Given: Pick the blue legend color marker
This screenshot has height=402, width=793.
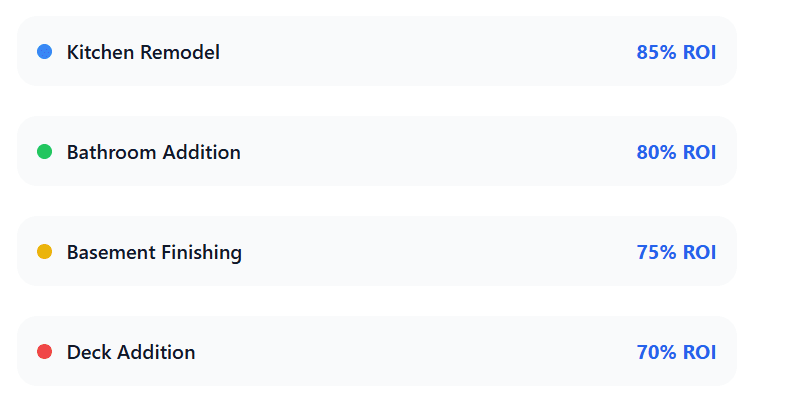Looking at the screenshot, I should (x=45, y=52).
